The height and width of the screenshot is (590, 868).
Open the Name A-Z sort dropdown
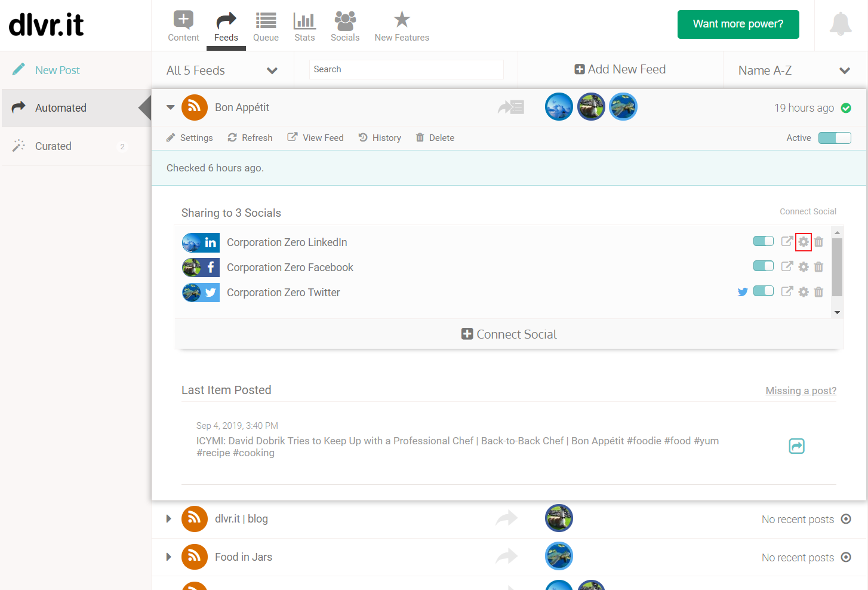click(x=794, y=70)
